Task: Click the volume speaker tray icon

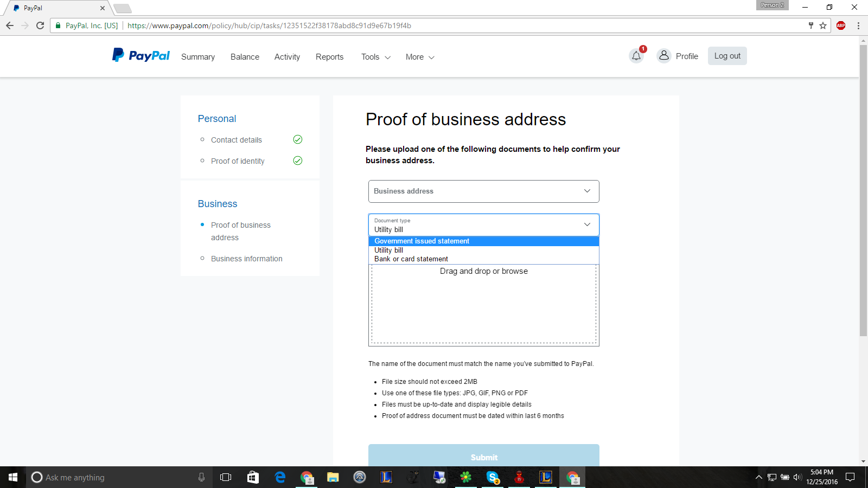Action: click(x=797, y=477)
